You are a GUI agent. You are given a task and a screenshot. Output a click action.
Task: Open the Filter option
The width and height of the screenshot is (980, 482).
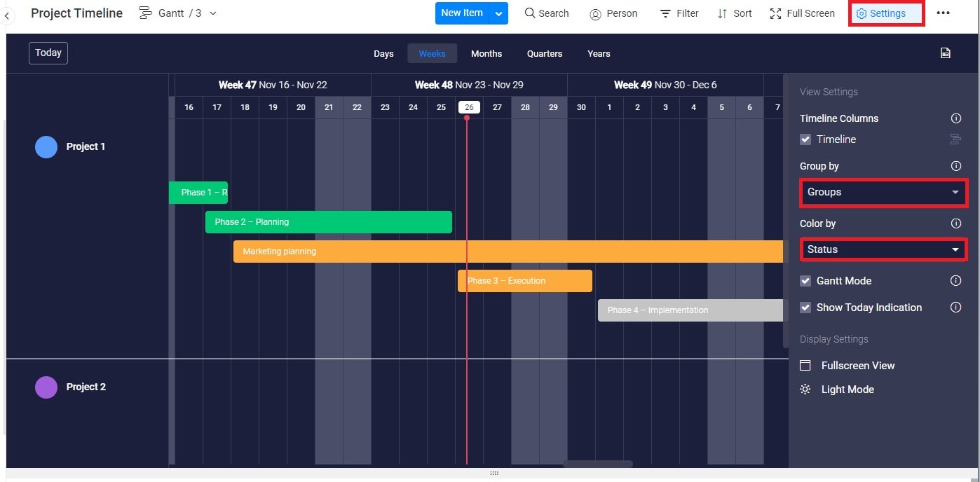[679, 13]
